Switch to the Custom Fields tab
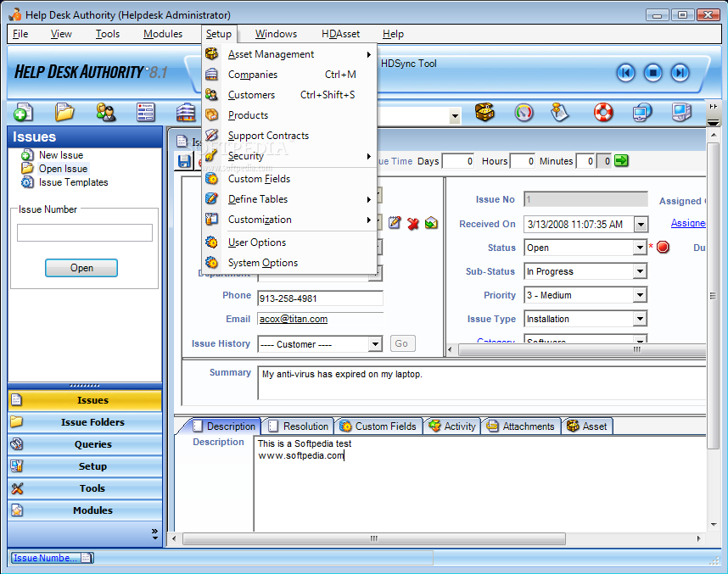Screen dimensions: 728x574 378,426
